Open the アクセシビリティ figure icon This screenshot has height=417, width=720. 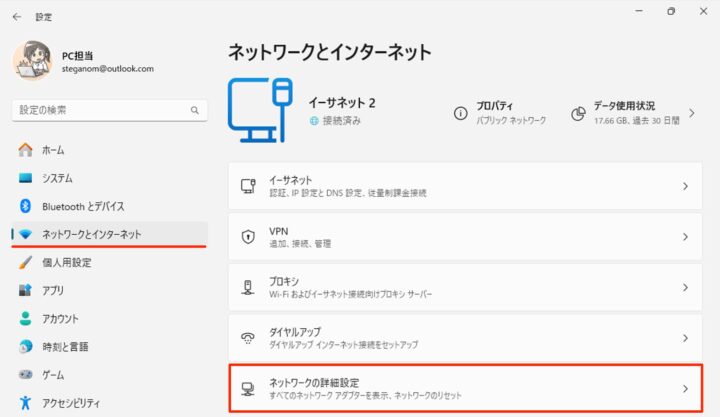point(25,403)
